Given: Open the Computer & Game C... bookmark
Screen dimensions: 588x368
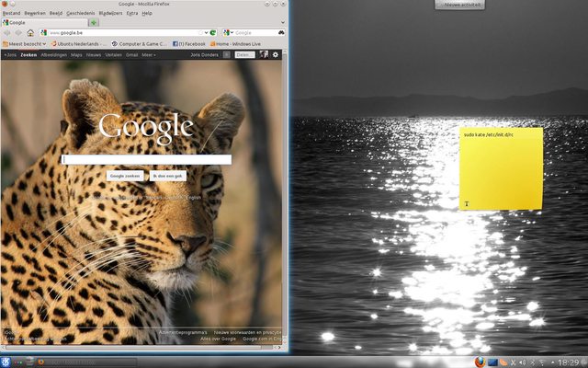Looking at the screenshot, I should click(x=139, y=44).
